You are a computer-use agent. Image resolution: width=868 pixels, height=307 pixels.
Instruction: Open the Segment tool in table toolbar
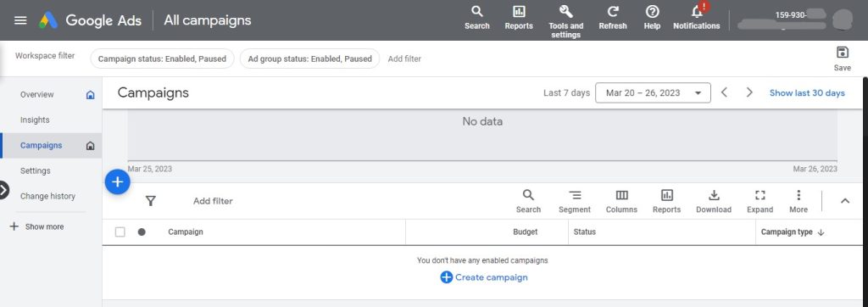point(576,195)
